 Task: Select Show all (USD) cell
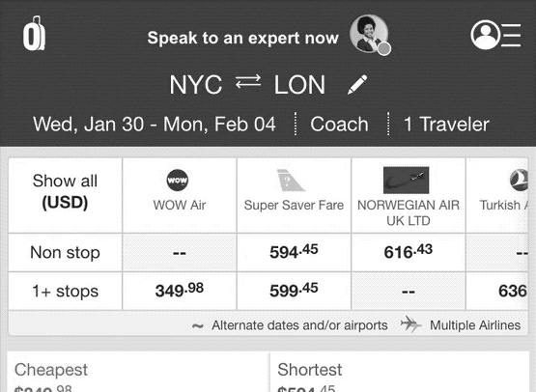(66, 195)
